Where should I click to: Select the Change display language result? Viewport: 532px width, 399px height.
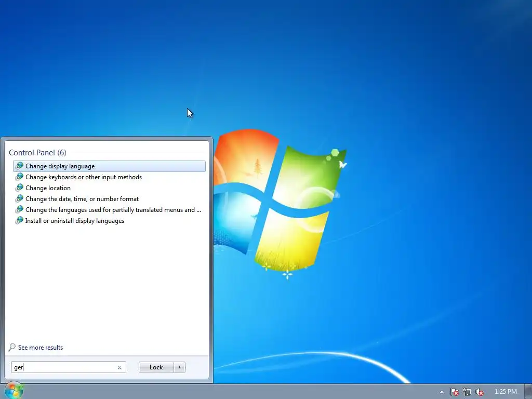coord(109,166)
